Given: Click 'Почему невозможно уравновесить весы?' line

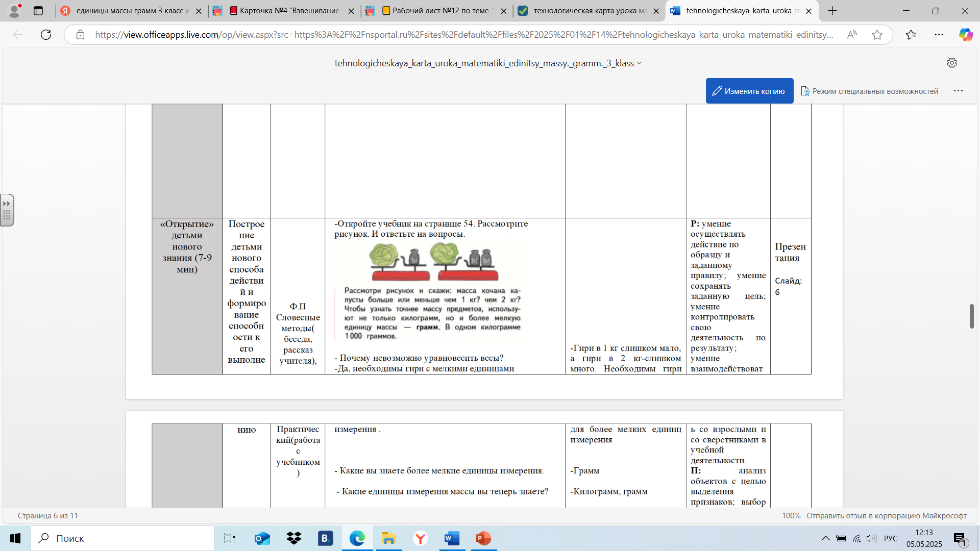Looking at the screenshot, I should (x=419, y=358).
